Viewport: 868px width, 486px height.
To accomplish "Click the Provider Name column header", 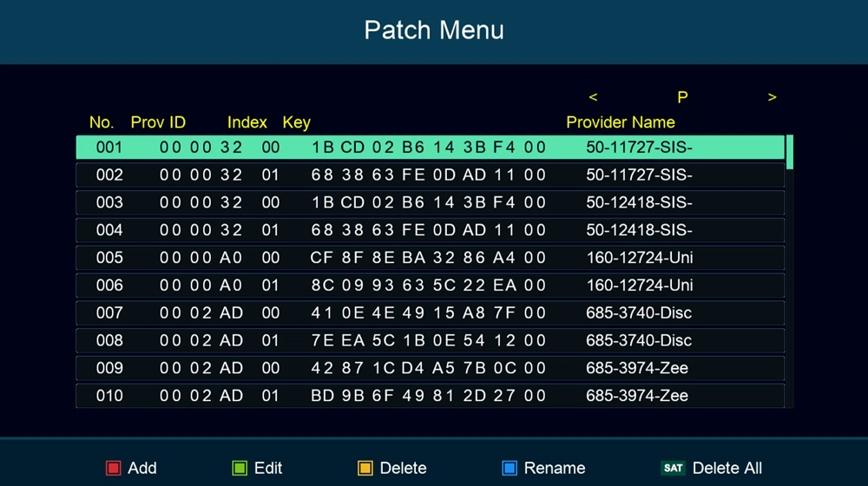I will (620, 122).
